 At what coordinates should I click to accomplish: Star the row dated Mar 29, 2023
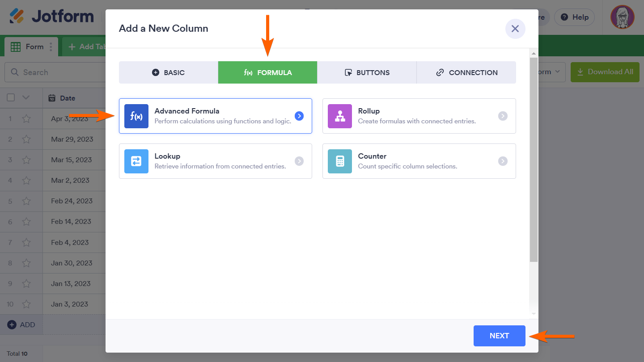coord(26,139)
